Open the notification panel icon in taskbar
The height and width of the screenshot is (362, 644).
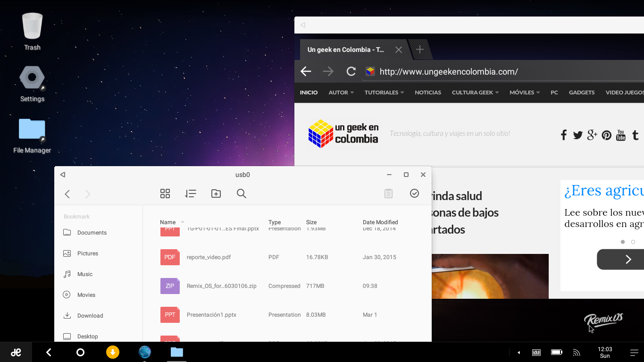634,353
